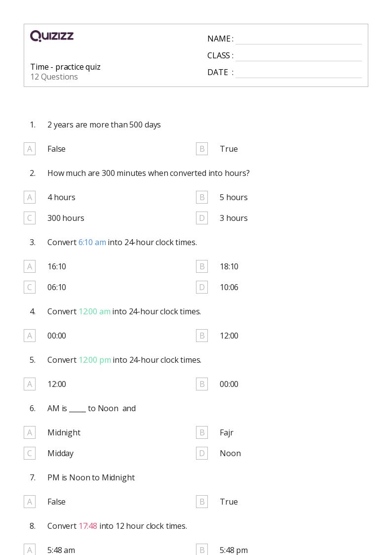The height and width of the screenshot is (555, 392).
Task: Select answer box A False for question 1
Action: (x=30, y=149)
